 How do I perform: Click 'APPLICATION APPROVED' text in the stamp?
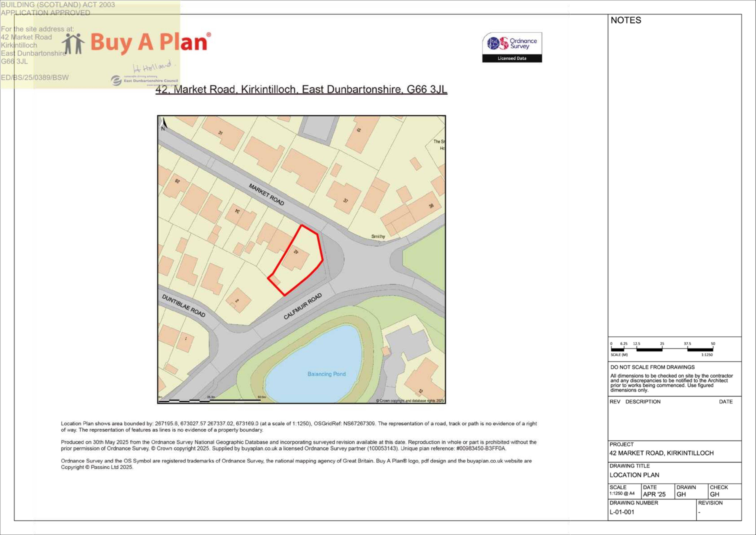[x=45, y=13]
